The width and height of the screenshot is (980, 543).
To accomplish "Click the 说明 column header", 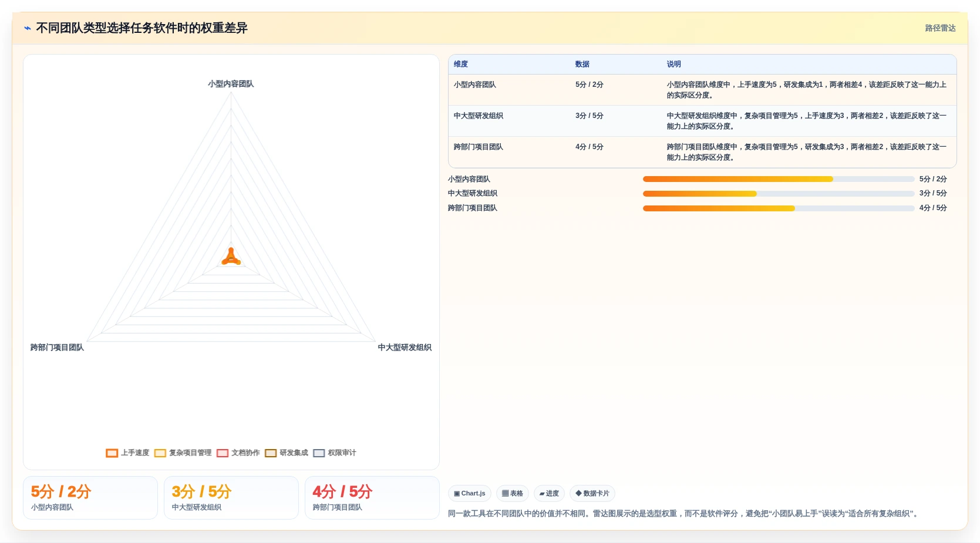I will (674, 64).
